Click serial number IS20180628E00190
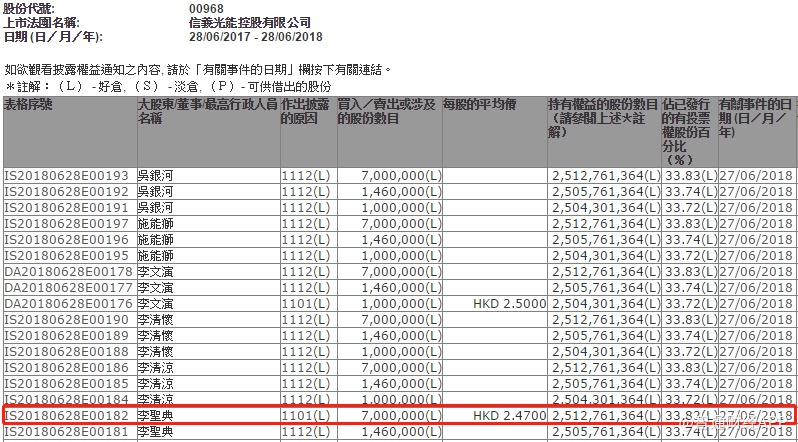Image resolution: width=798 pixels, height=442 pixels. click(x=66, y=319)
